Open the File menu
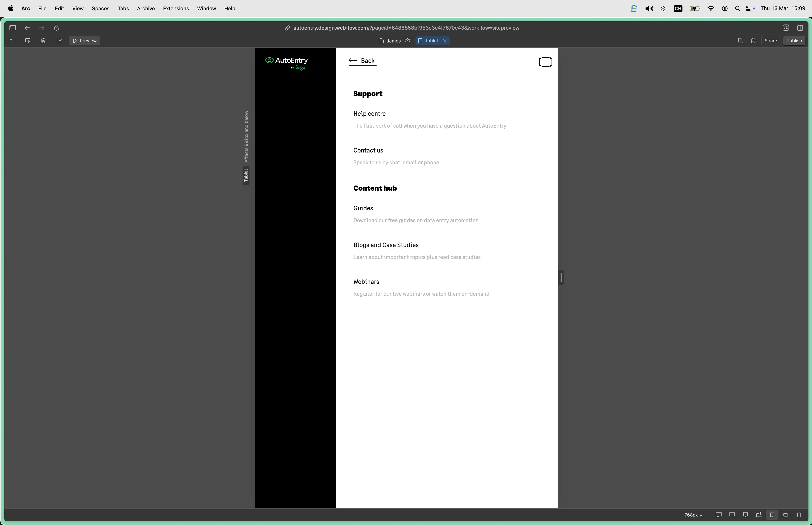 click(x=42, y=8)
